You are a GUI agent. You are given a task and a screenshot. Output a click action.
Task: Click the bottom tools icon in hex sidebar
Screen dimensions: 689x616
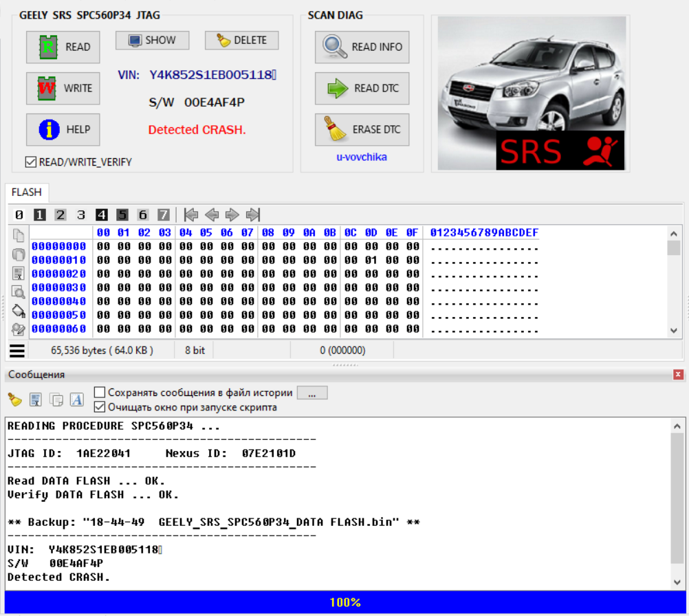click(19, 329)
